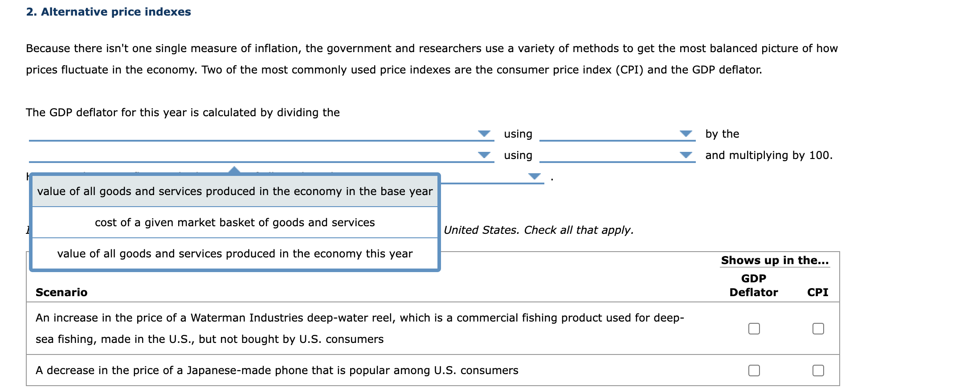Check CPI for the Japanese-made phone scenario

click(817, 370)
